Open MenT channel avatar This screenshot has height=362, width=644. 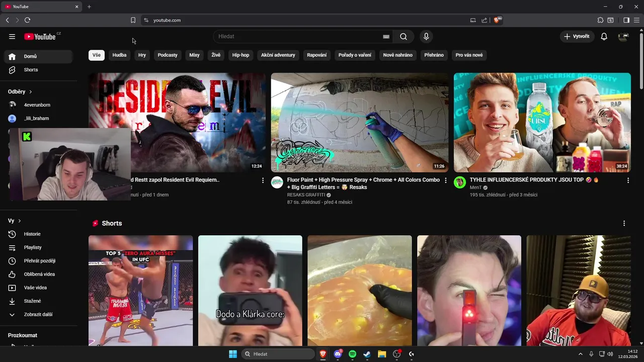(x=460, y=182)
